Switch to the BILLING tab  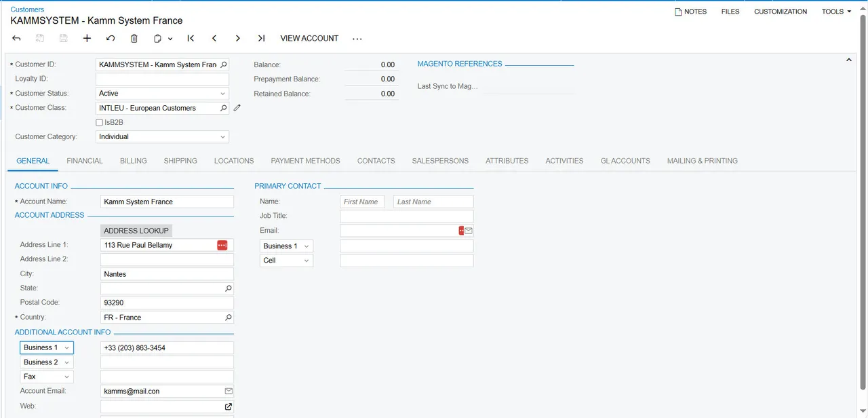[134, 161]
